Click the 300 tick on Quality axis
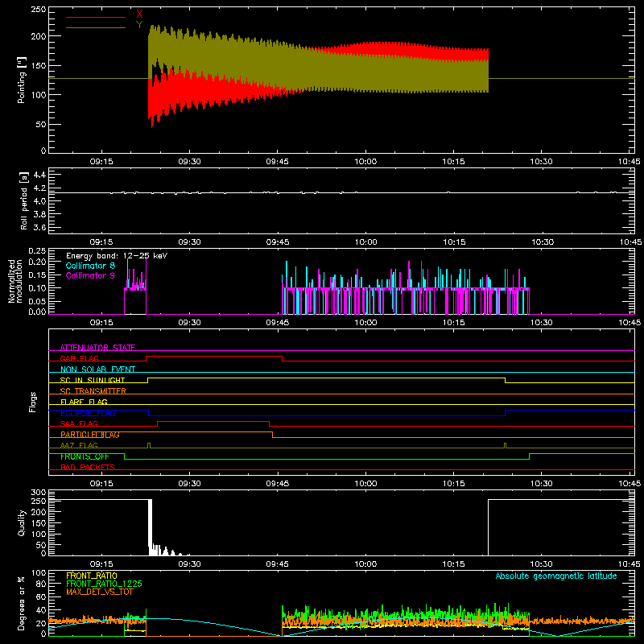The image size is (644, 644). [39, 493]
